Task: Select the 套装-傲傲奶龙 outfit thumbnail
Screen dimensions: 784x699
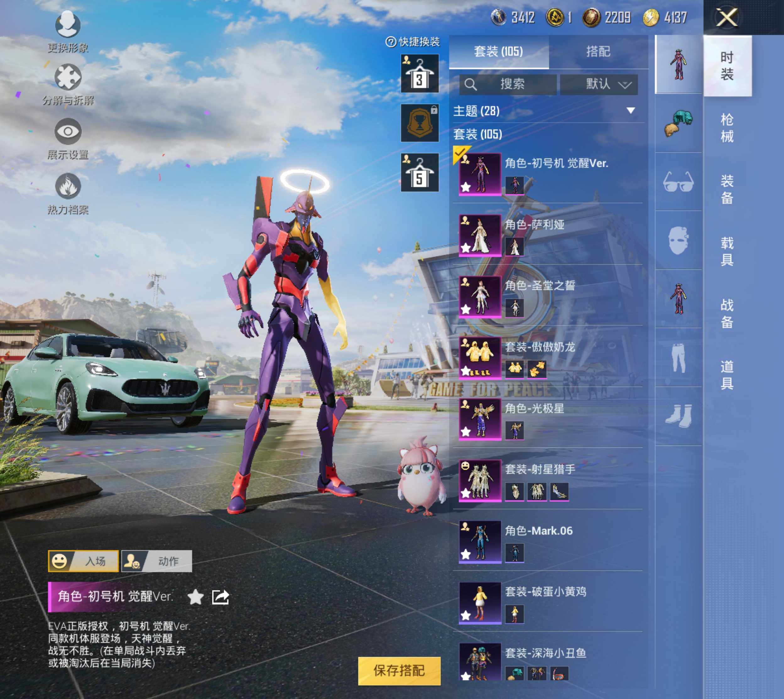Action: click(x=480, y=358)
